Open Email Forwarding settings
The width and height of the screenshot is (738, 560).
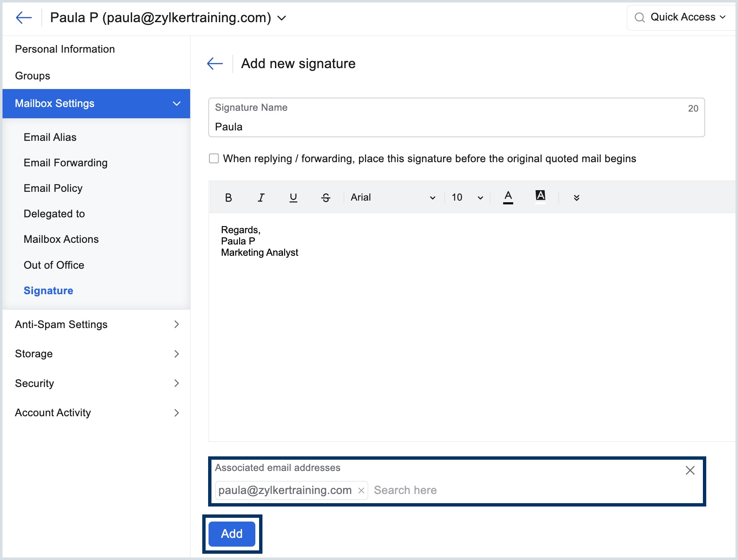coord(66,163)
